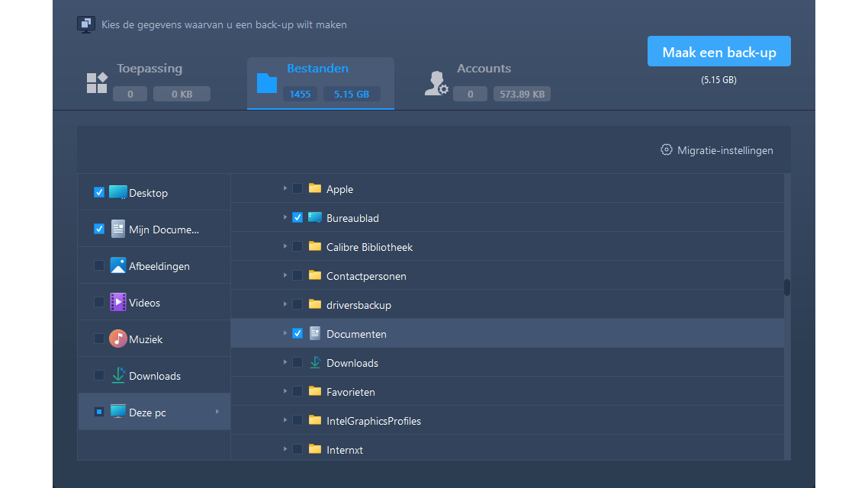The width and height of the screenshot is (868, 488).
Task: Click the backup header screen icon
Action: 85,24
